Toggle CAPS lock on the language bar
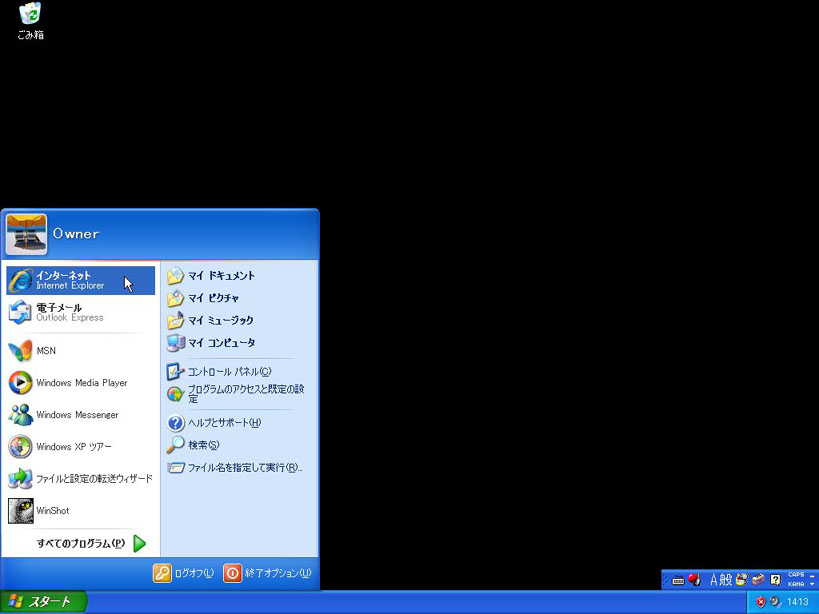Image resolution: width=819 pixels, height=614 pixels. (796, 575)
